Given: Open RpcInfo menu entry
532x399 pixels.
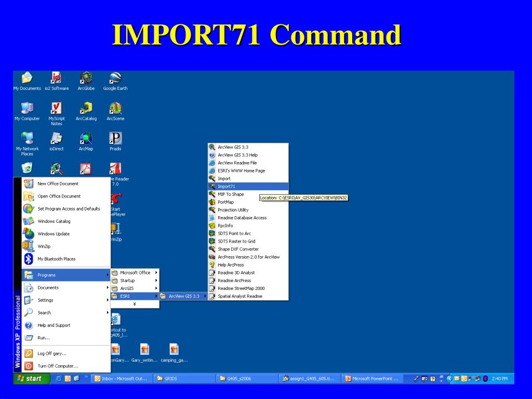Looking at the screenshot, I should click(x=248, y=225).
